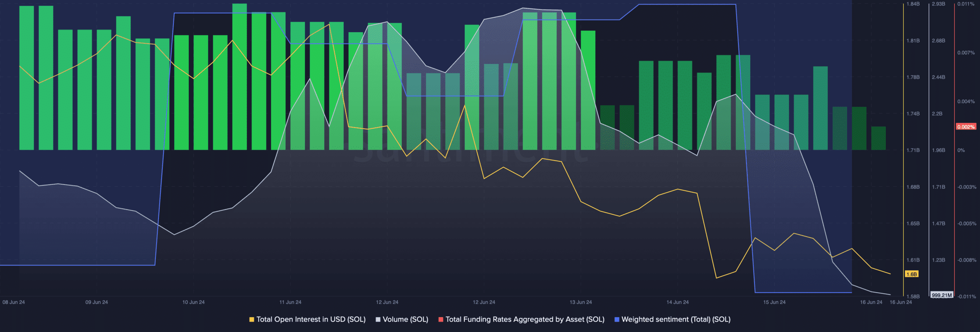Click the 14 Jun 24 date label
The height and width of the screenshot is (332, 980).
coord(678,302)
